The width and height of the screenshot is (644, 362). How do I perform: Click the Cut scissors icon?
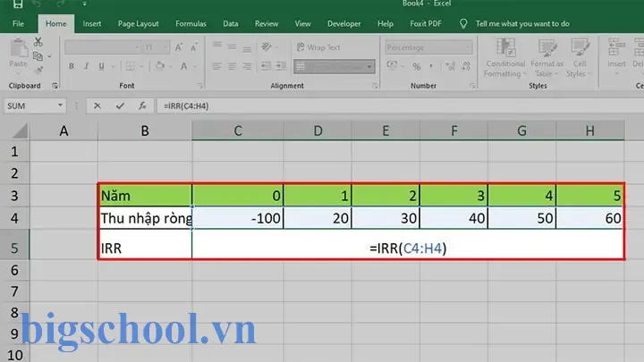pyautogui.click(x=38, y=41)
